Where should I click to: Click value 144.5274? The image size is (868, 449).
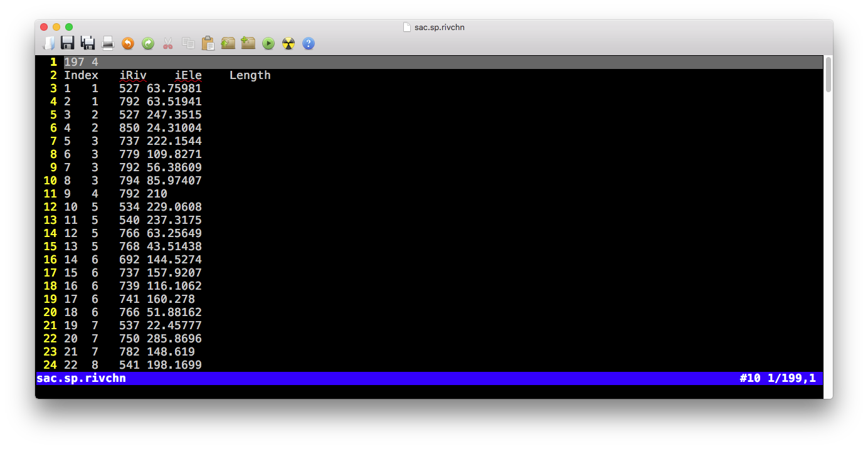[174, 260]
